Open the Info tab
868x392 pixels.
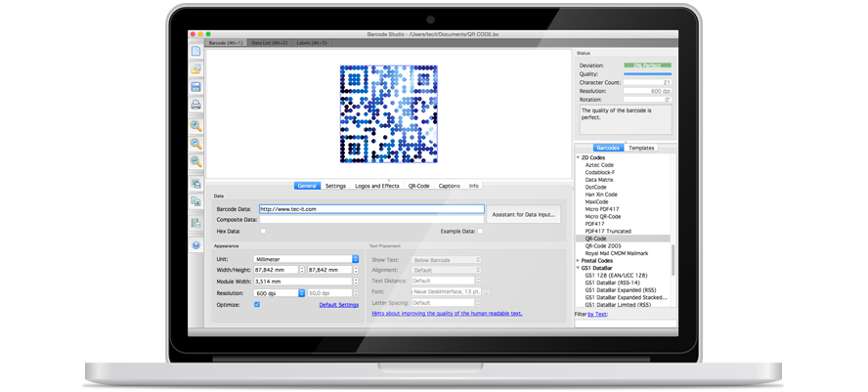[x=474, y=186]
